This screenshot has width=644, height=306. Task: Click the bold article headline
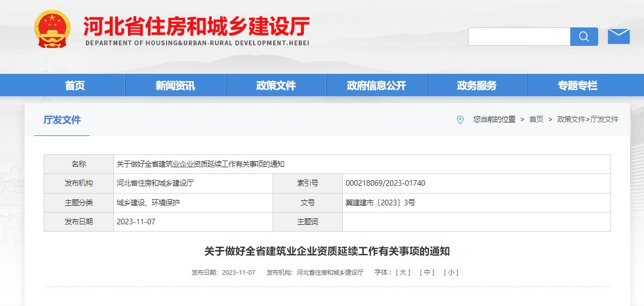coord(327,251)
